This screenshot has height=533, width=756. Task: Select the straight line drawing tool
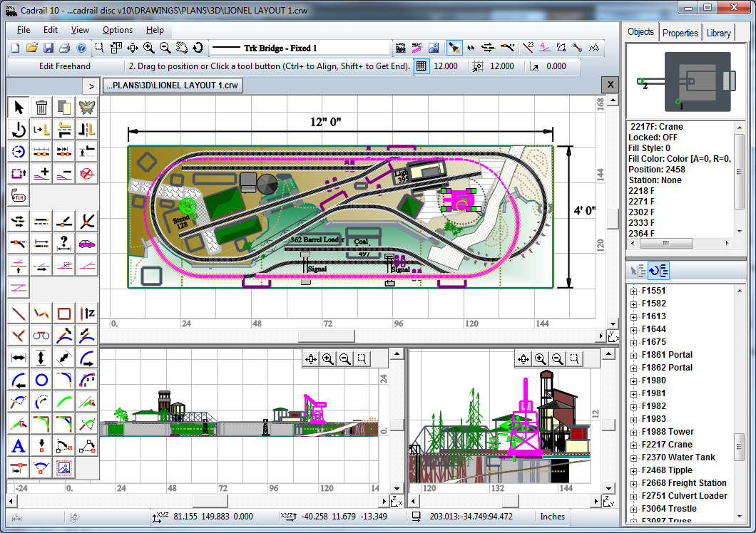point(19,314)
